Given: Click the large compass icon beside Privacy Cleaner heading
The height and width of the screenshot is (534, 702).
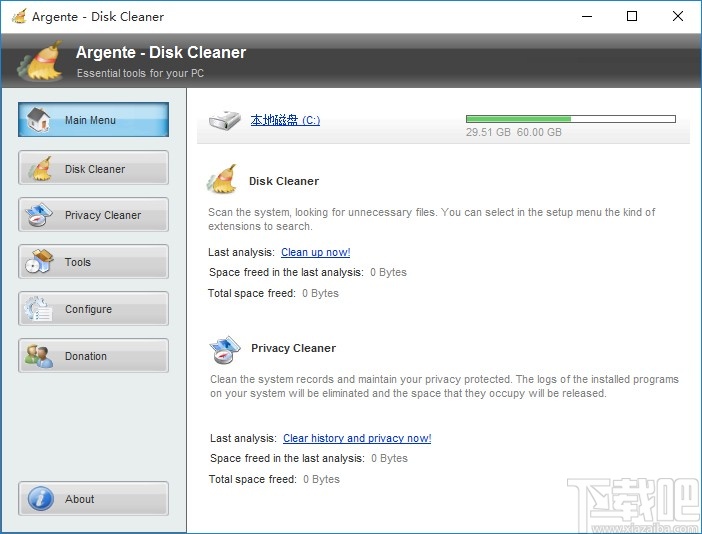Looking at the screenshot, I should [225, 350].
